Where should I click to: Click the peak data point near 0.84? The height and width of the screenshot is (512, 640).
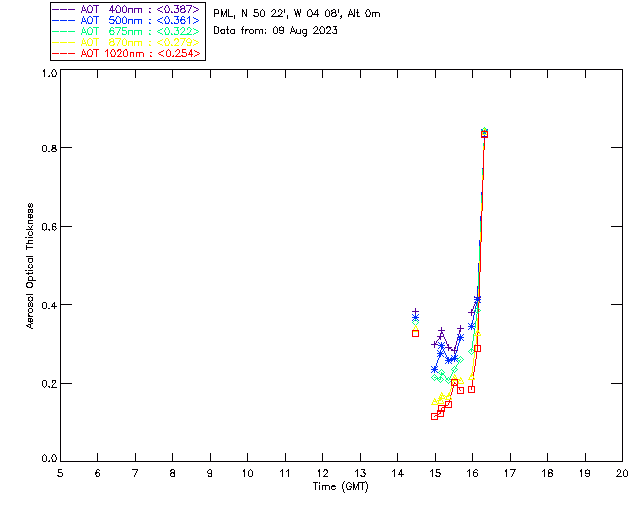coord(484,134)
